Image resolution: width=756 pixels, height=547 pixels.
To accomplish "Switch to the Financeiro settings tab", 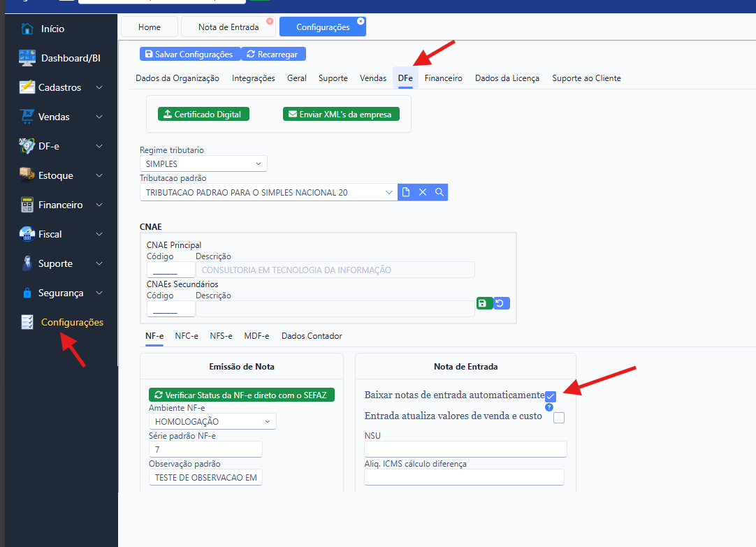I will tap(443, 78).
